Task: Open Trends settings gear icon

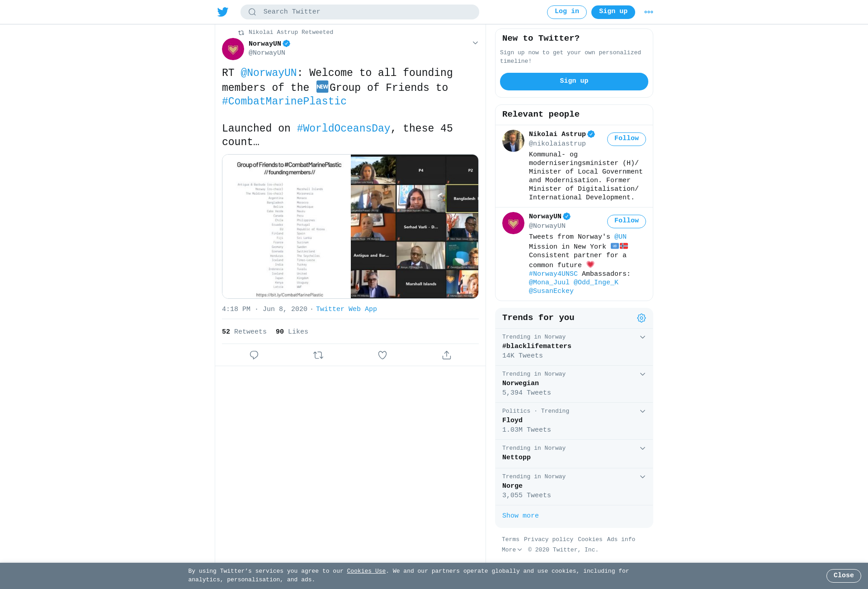Action: [642, 318]
